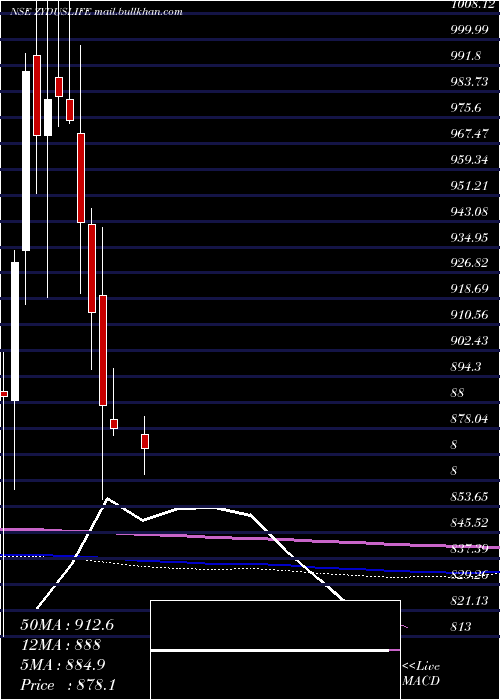Click the 813 price axis label

pyautogui.click(x=462, y=626)
